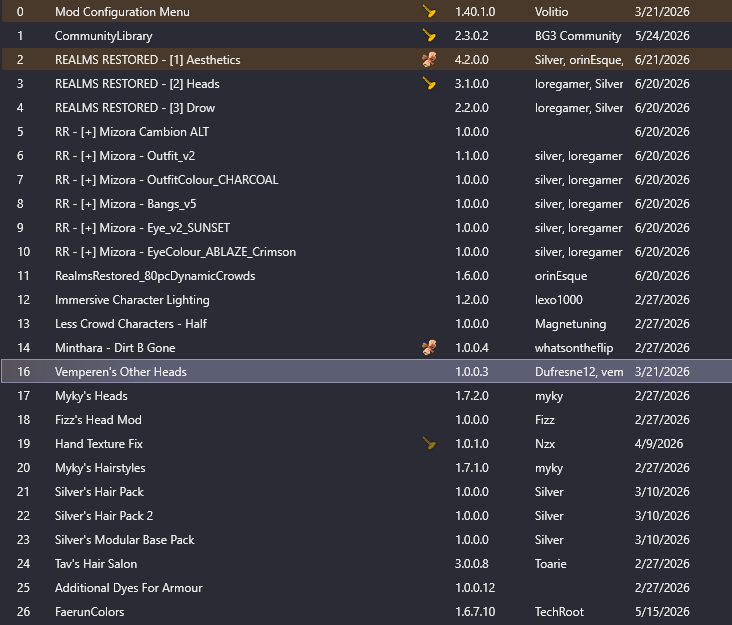Viewport: 732px width, 625px height.
Task: Select Hand Texture Fix mod name
Action: click(x=99, y=443)
